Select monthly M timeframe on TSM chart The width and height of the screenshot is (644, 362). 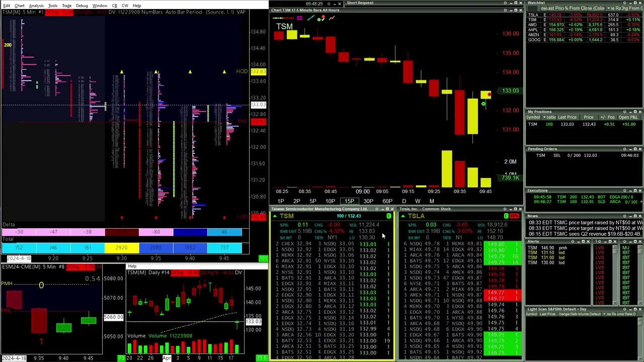(x=431, y=201)
